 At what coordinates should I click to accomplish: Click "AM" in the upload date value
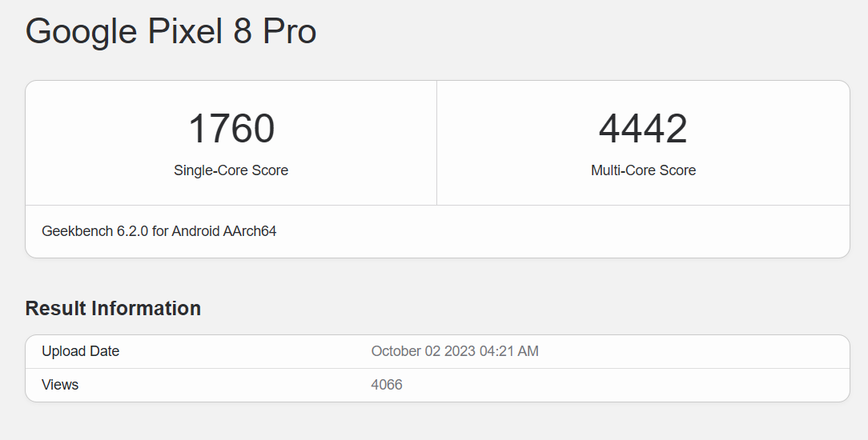528,351
